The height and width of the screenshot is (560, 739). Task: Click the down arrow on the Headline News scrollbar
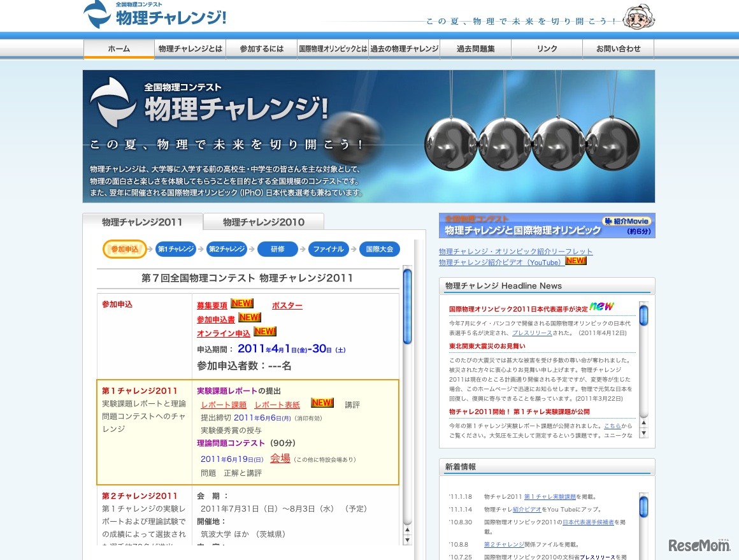[643, 433]
